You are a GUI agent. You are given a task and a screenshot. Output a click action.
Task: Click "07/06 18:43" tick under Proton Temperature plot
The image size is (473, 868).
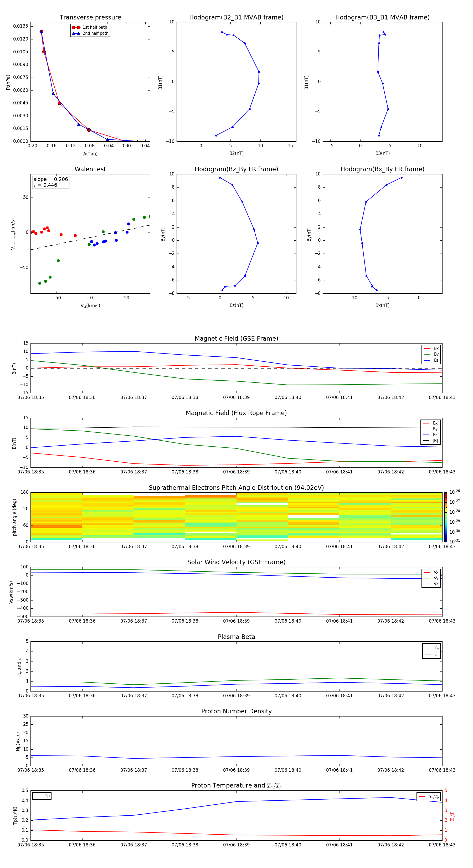coord(442,845)
